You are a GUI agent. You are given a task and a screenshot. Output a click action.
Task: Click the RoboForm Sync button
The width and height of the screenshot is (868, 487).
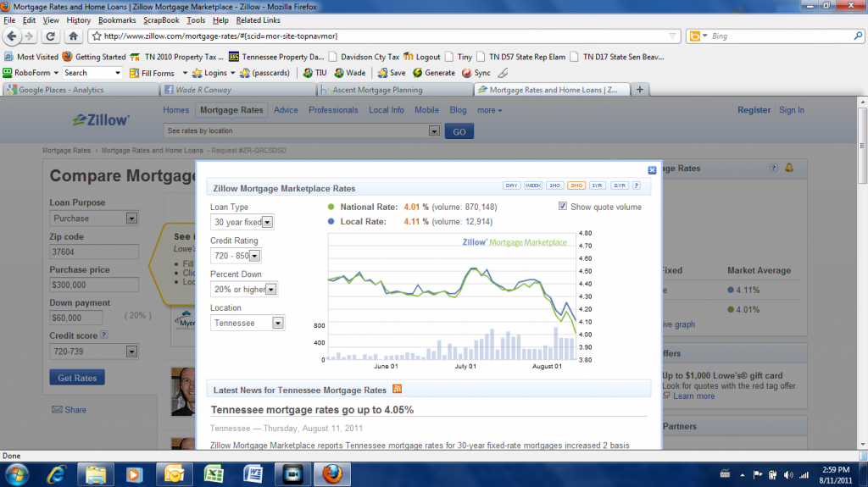tap(476, 73)
